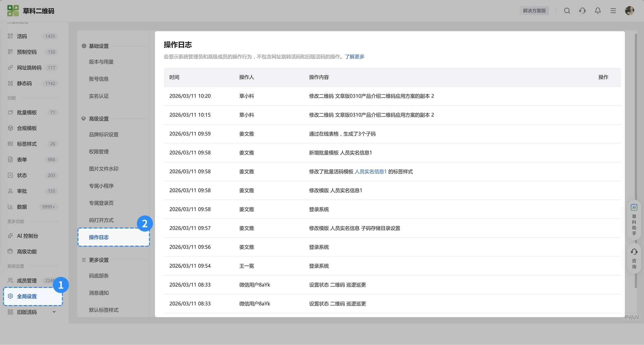
Task: Click the 了解更多 link
Action: tap(355, 56)
